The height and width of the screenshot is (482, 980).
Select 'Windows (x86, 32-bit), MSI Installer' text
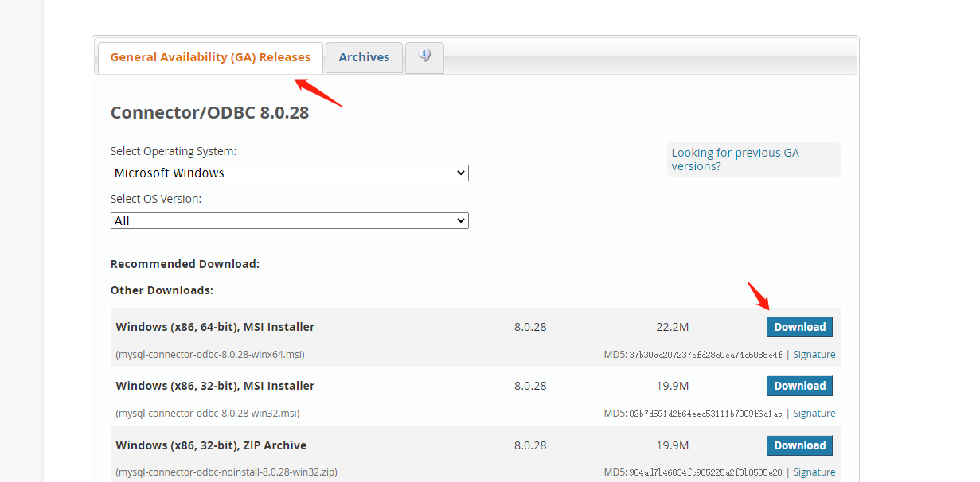(x=215, y=386)
